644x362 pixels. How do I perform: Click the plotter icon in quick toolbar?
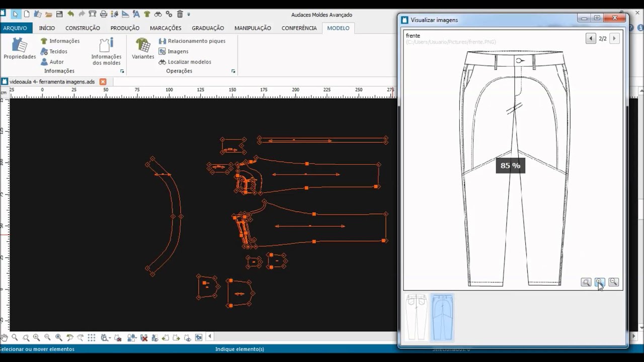tap(93, 14)
